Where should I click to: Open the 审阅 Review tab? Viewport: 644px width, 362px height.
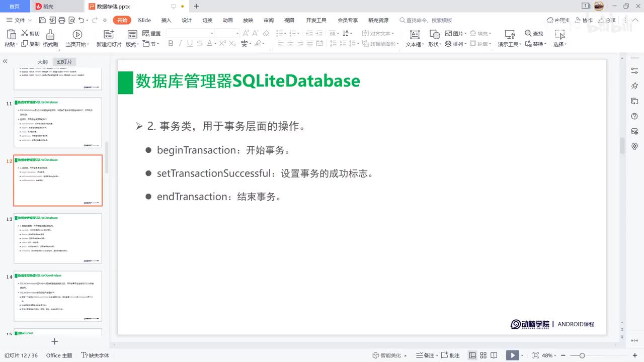pyautogui.click(x=269, y=20)
